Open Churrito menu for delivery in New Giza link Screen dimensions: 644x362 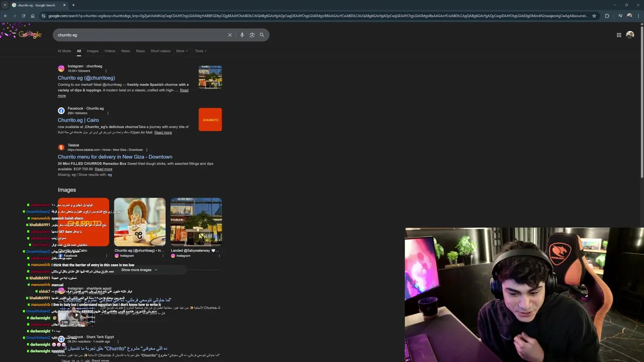115,157
